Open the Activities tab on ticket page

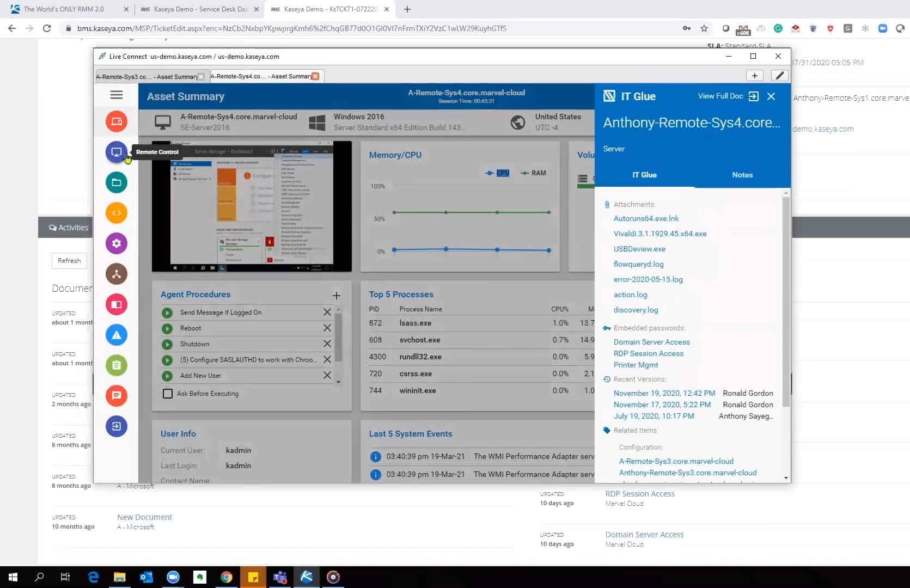click(69, 228)
